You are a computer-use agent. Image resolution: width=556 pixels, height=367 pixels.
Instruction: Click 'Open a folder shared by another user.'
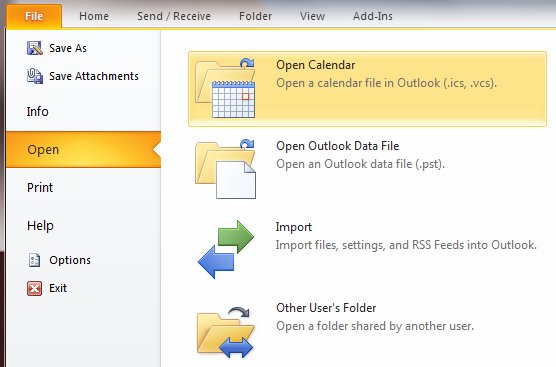pos(375,326)
